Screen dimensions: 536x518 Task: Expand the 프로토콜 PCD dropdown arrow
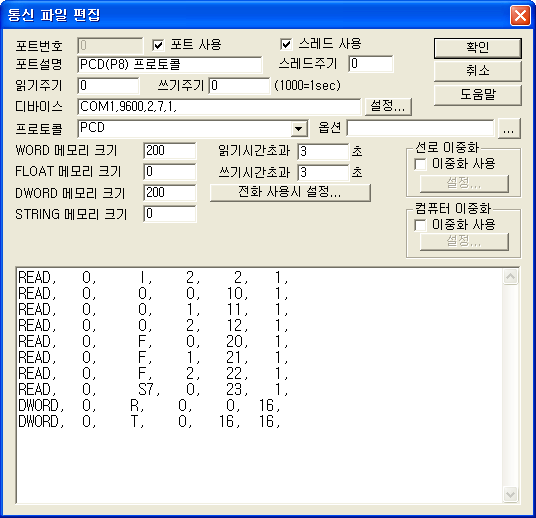298,129
